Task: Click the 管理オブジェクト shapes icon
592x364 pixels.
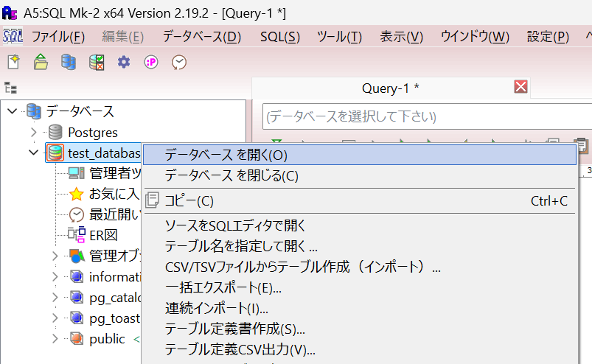Action: pos(77,256)
